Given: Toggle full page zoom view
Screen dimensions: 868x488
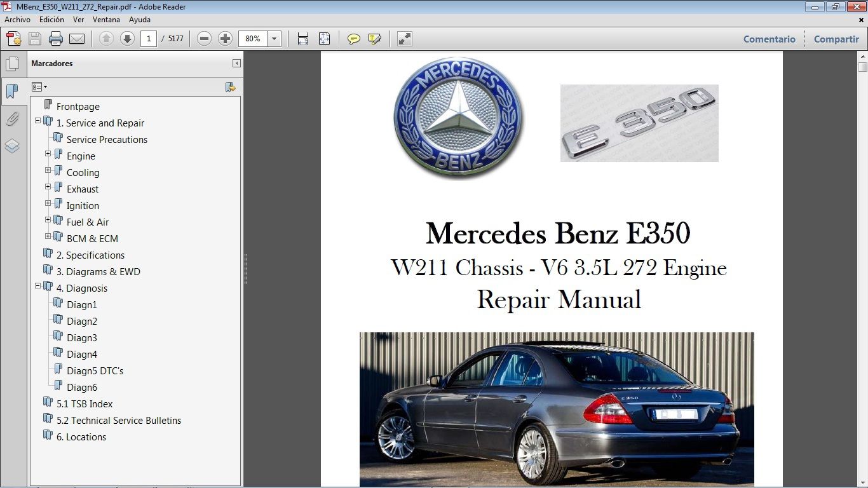Looking at the screenshot, I should point(325,39).
